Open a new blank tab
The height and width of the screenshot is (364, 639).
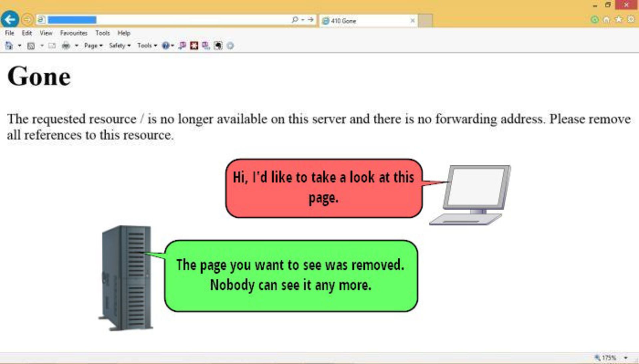(x=425, y=21)
